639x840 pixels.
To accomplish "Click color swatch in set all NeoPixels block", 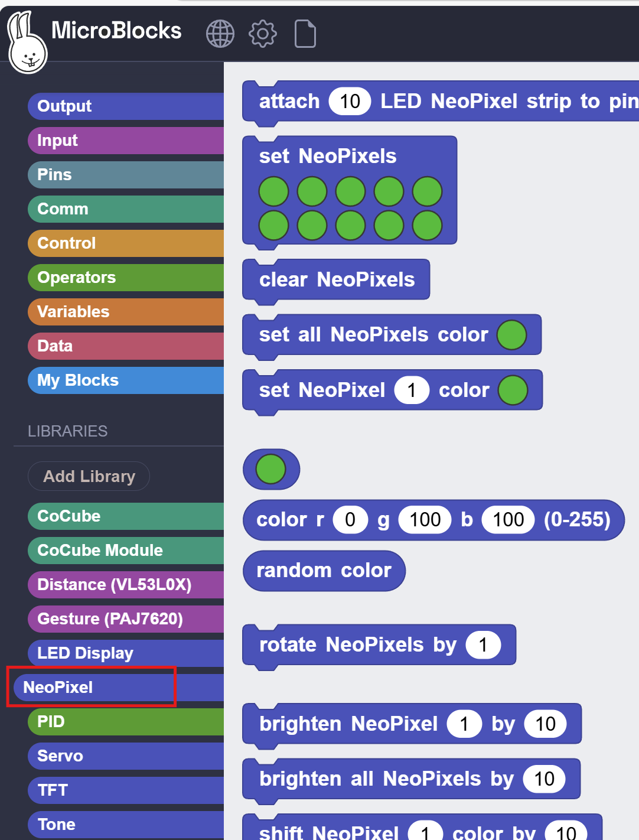I will point(511,335).
